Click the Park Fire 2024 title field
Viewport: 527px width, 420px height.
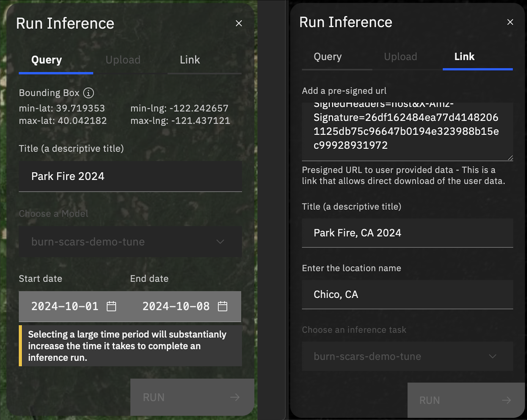[x=130, y=176]
